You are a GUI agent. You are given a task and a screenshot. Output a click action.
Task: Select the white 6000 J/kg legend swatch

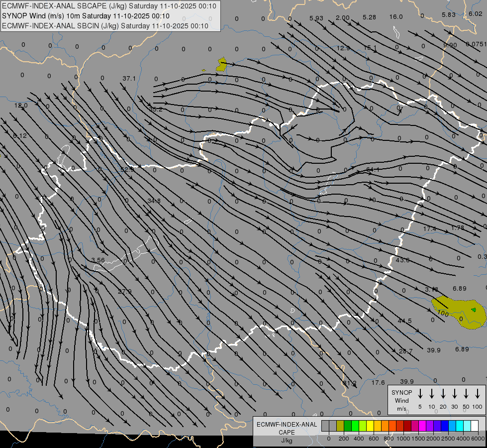(474, 426)
